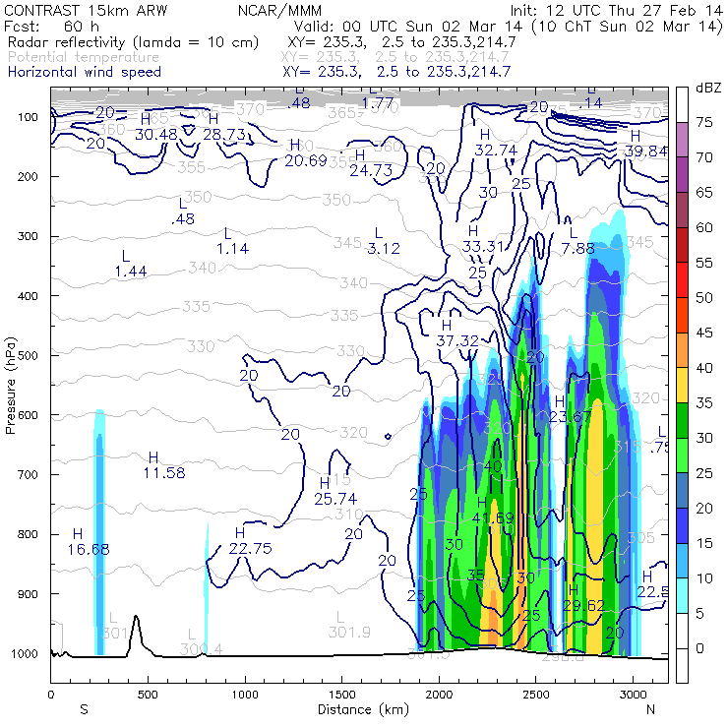Click the 20-25 dBZ steel blue colorbar swatch
728x728 pixels.
[682, 491]
